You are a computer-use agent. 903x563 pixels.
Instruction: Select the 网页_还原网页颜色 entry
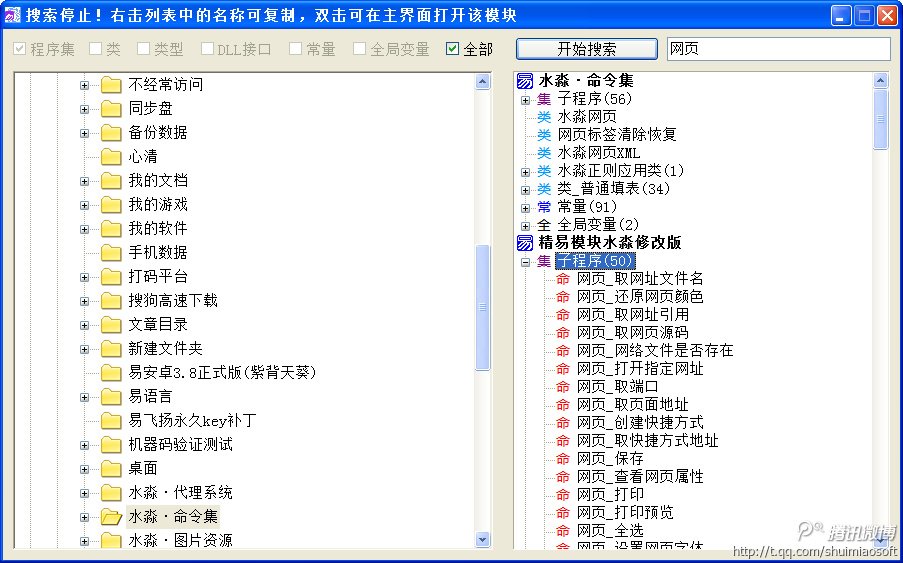click(640, 297)
